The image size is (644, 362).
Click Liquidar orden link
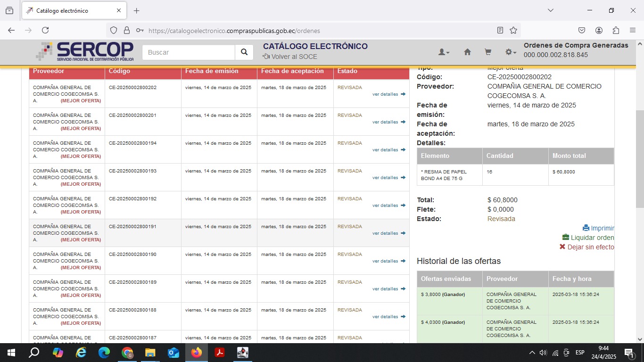[x=588, y=238]
